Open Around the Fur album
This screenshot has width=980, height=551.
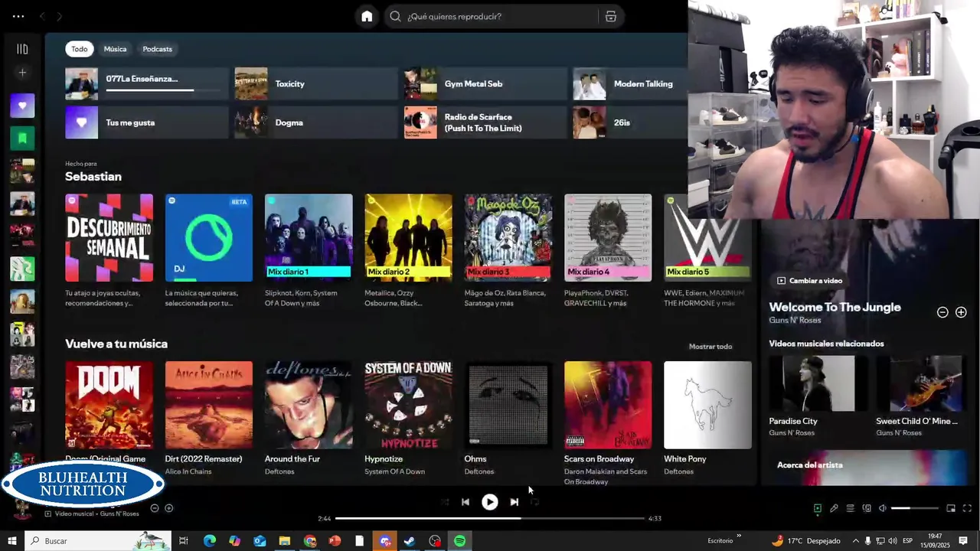point(309,405)
